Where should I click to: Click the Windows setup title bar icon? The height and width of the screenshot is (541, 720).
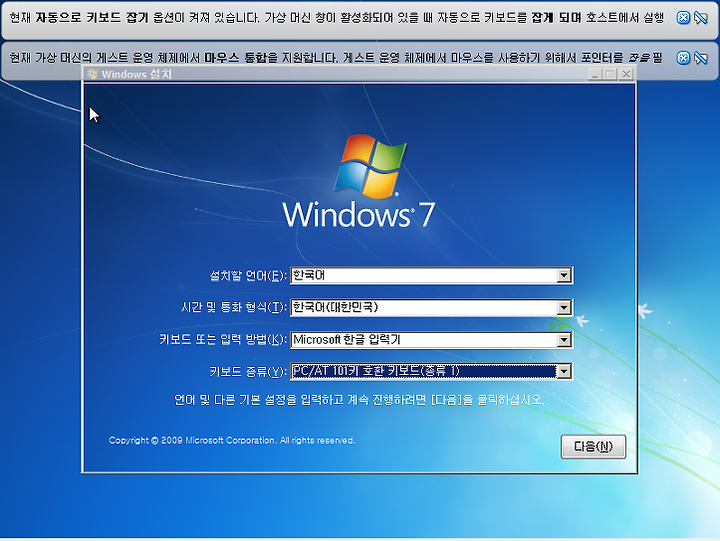92,74
